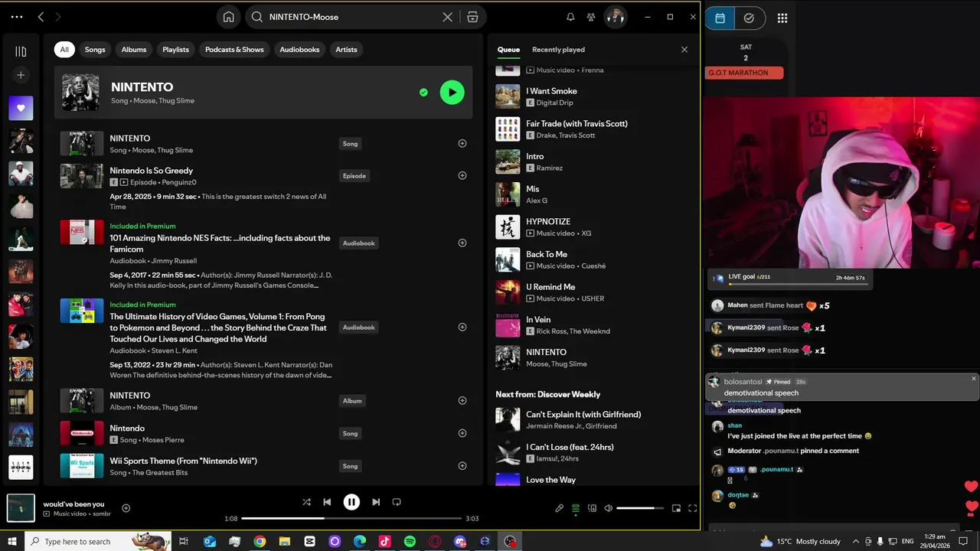Open the now playing album thumbnail

(x=21, y=508)
